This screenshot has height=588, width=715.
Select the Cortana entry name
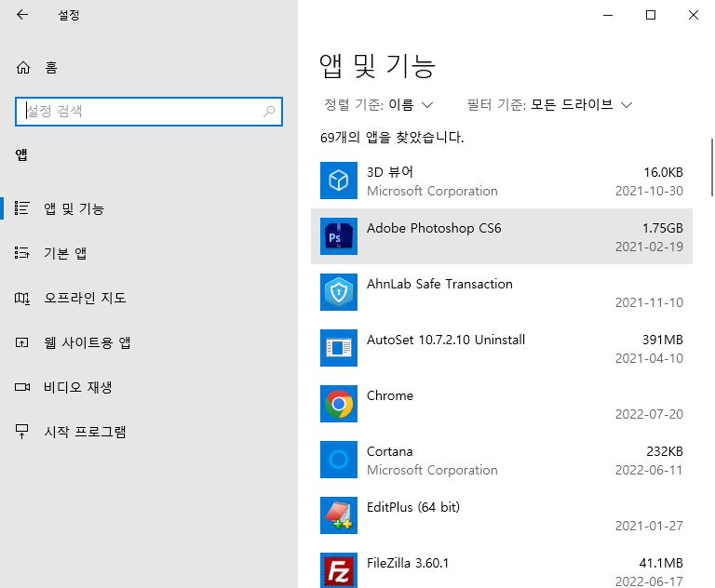coord(390,451)
